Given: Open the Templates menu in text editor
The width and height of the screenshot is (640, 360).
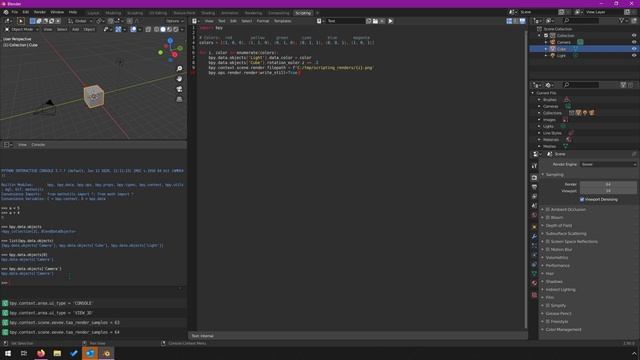Looking at the screenshot, I should [x=282, y=21].
